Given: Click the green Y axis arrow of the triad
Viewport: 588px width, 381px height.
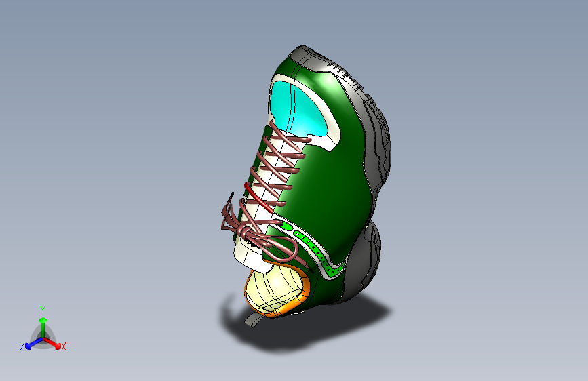Looking at the screenshot, I should click(43, 327).
